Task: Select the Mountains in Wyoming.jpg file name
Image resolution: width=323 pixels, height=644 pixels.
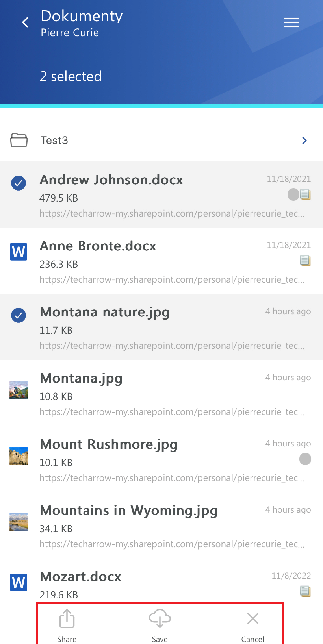Action: (129, 511)
